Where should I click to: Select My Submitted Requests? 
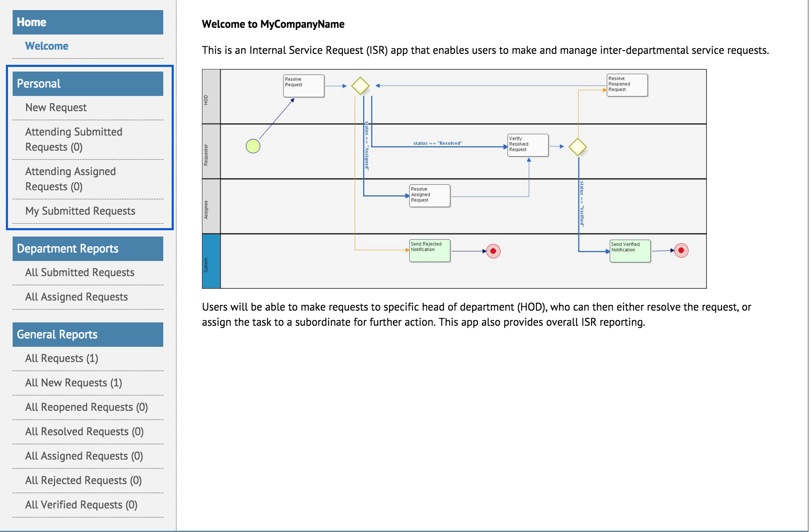click(80, 211)
